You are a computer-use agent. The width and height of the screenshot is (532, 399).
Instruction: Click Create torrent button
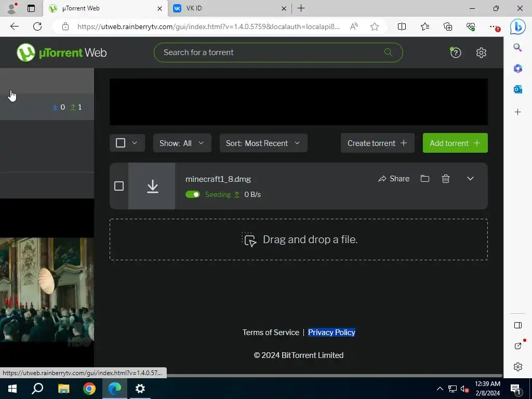coord(377,143)
